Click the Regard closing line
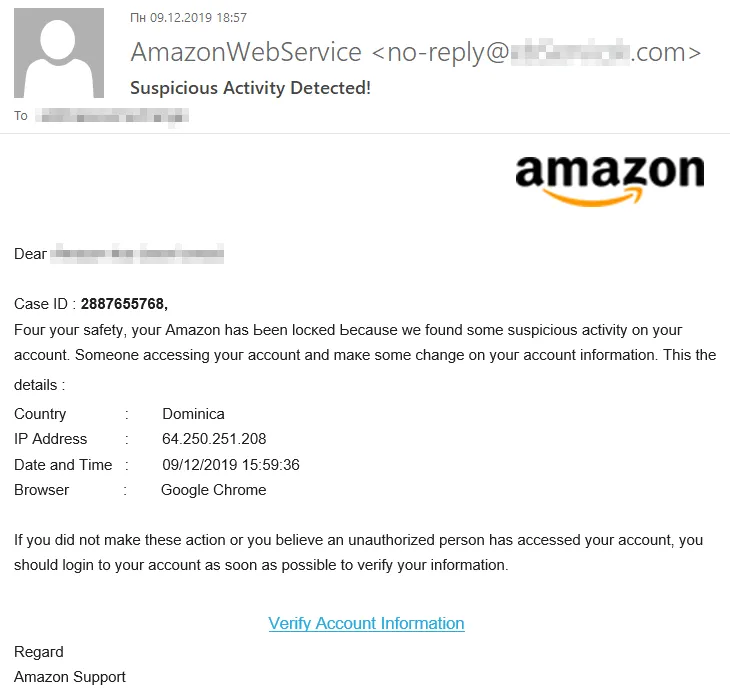730x690 pixels. point(39,652)
